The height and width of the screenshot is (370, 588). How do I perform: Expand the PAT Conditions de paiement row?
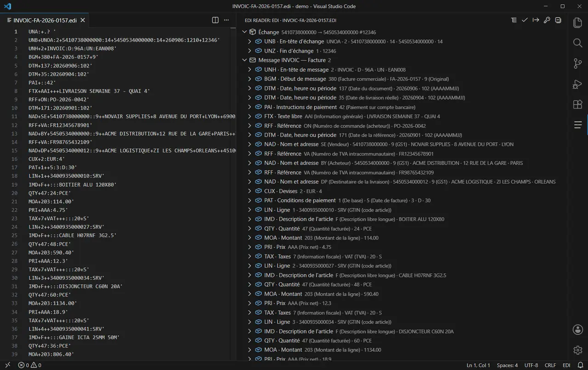pos(250,200)
